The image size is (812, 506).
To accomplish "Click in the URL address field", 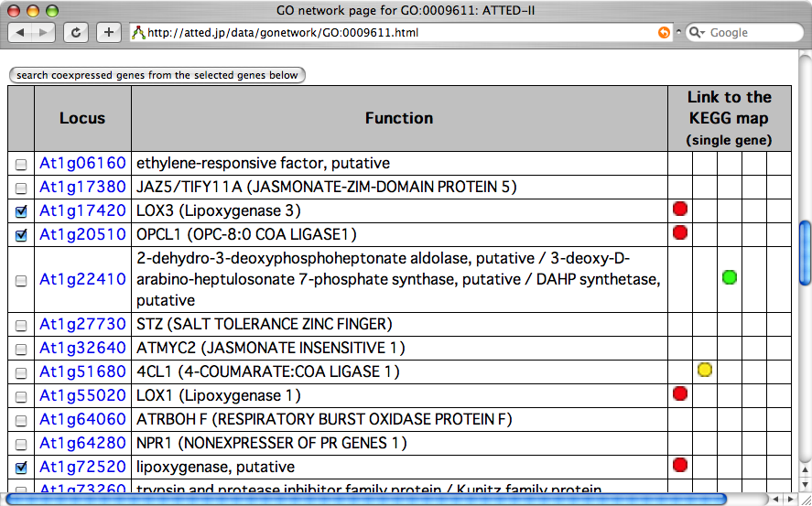I will coord(394,33).
